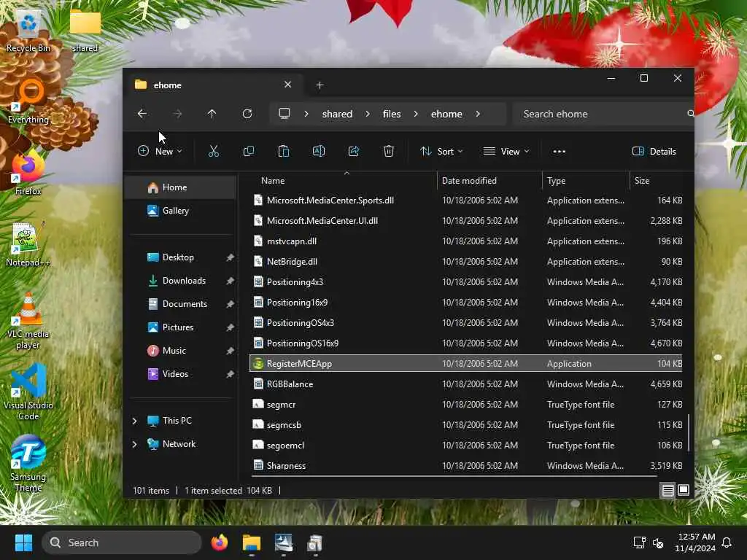Toggle the Details pane button
The width and height of the screenshot is (747, 560).
(654, 152)
